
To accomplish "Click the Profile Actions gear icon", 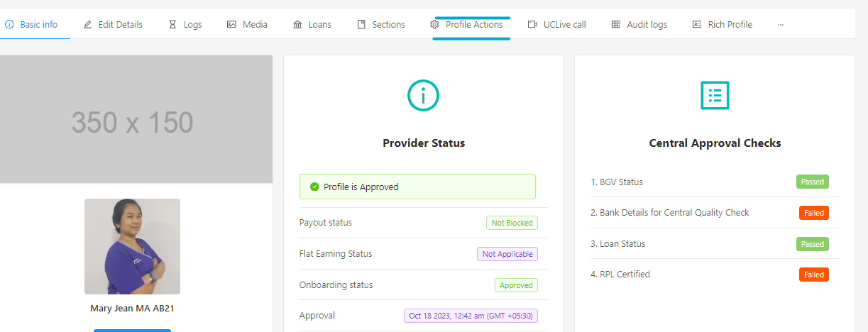I will [x=435, y=24].
